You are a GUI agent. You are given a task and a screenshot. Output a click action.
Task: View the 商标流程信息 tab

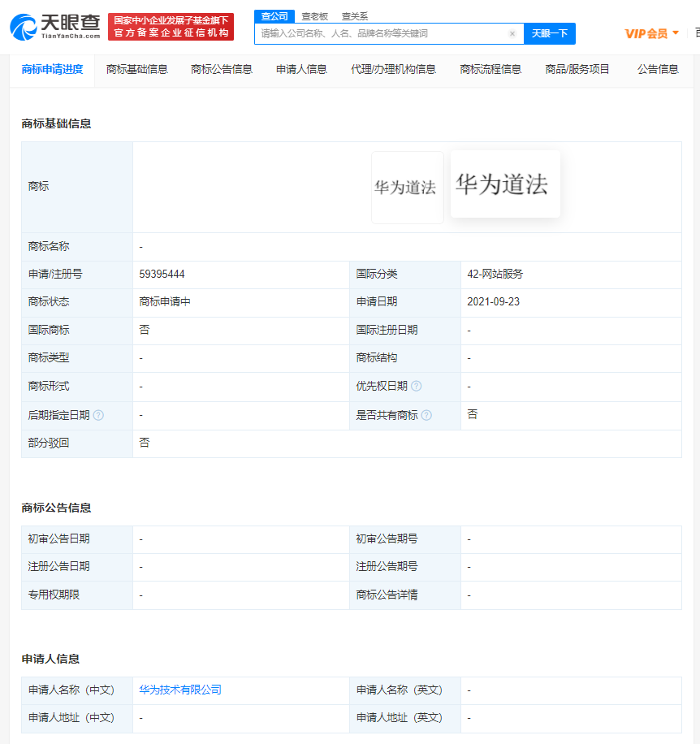[x=490, y=69]
